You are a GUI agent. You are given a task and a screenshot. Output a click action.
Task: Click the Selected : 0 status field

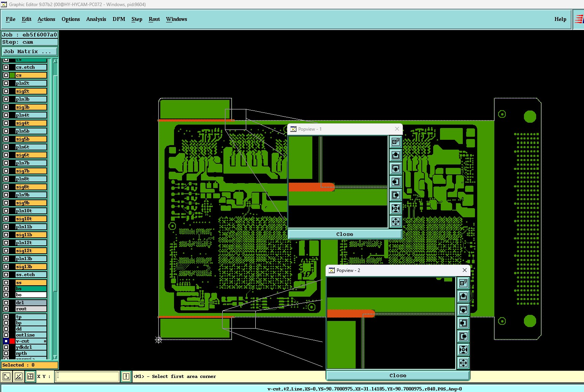pyautogui.click(x=30, y=365)
